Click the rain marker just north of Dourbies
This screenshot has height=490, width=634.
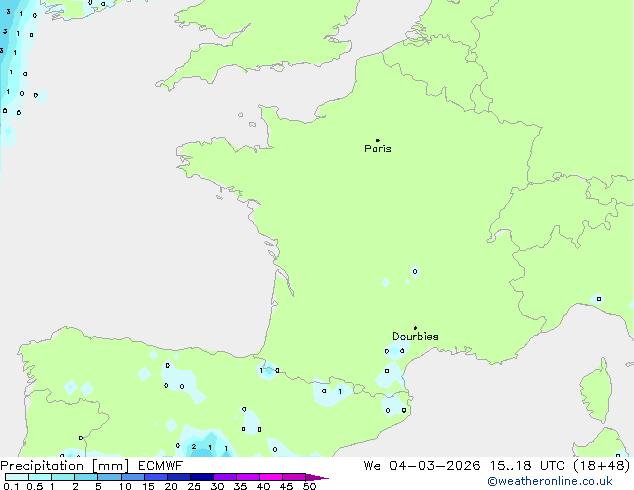coord(415,271)
